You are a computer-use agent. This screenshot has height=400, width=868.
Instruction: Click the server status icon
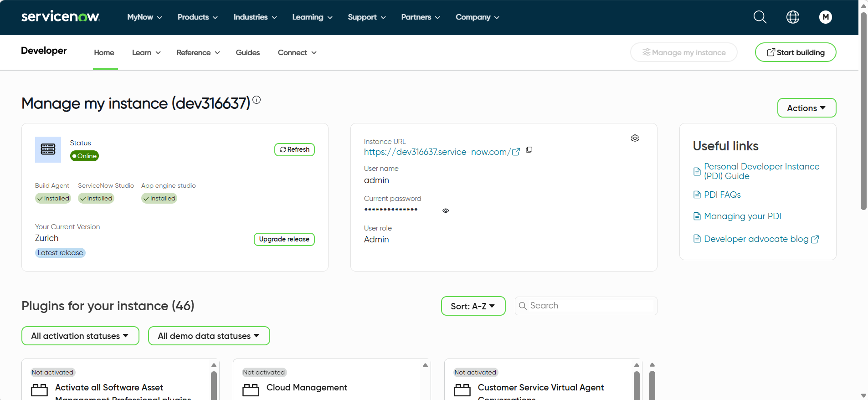(48, 149)
